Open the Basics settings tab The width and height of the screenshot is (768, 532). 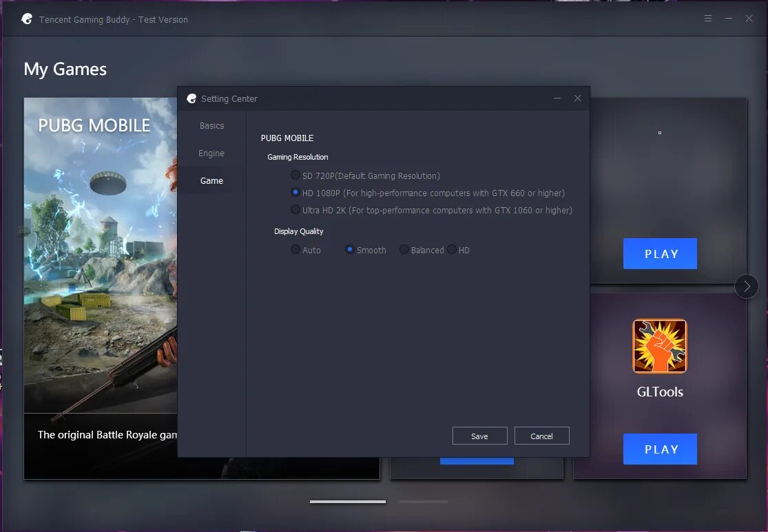pos(211,126)
